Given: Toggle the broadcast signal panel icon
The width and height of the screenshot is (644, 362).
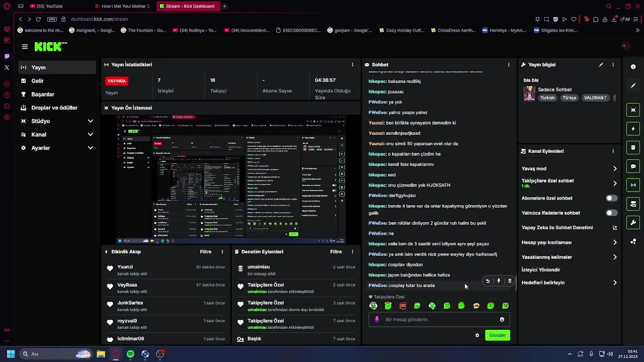Looking at the screenshot, I should pos(633,185).
